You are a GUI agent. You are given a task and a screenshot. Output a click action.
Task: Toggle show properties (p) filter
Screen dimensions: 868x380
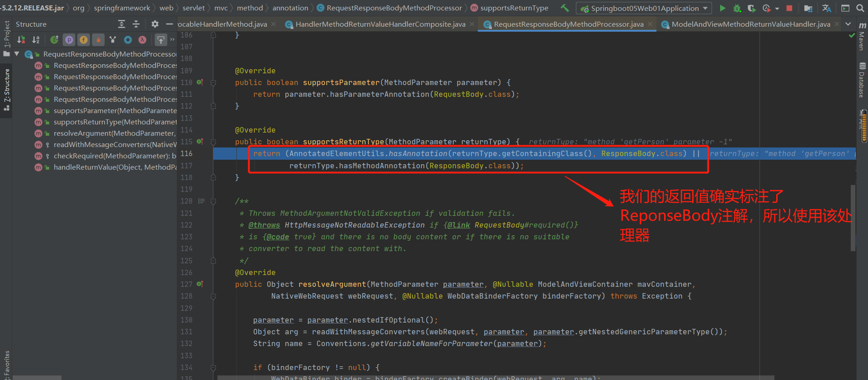coord(69,40)
